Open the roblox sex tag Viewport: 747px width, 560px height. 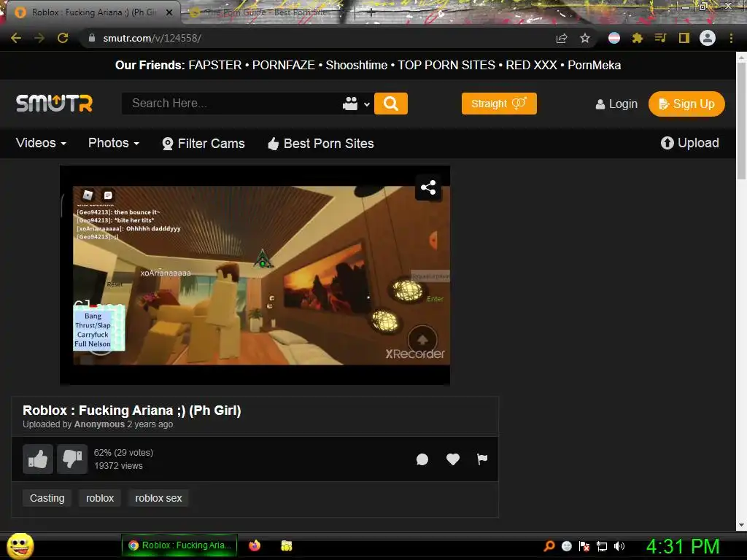coord(158,498)
